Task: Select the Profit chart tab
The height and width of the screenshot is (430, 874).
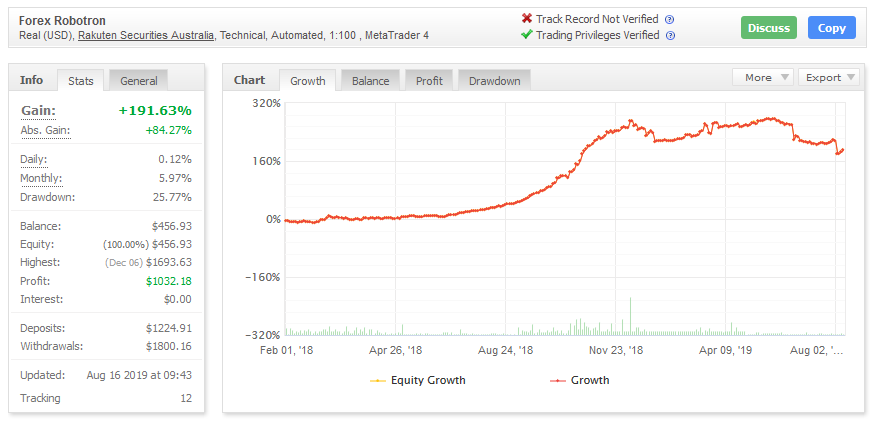Action: pos(429,81)
